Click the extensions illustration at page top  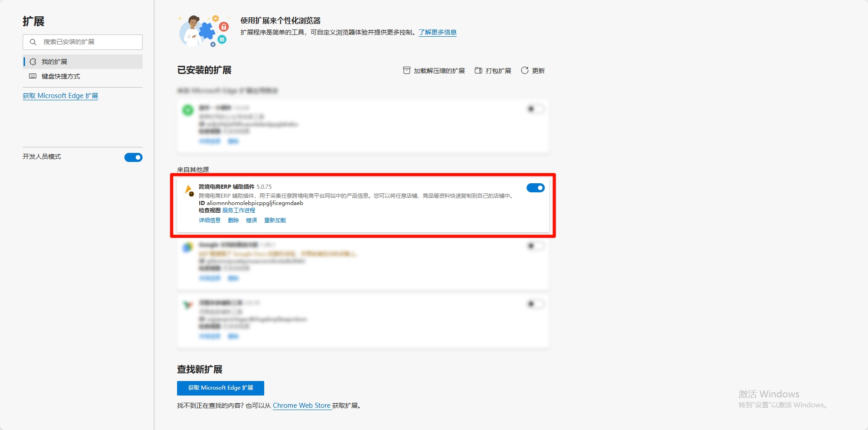203,30
